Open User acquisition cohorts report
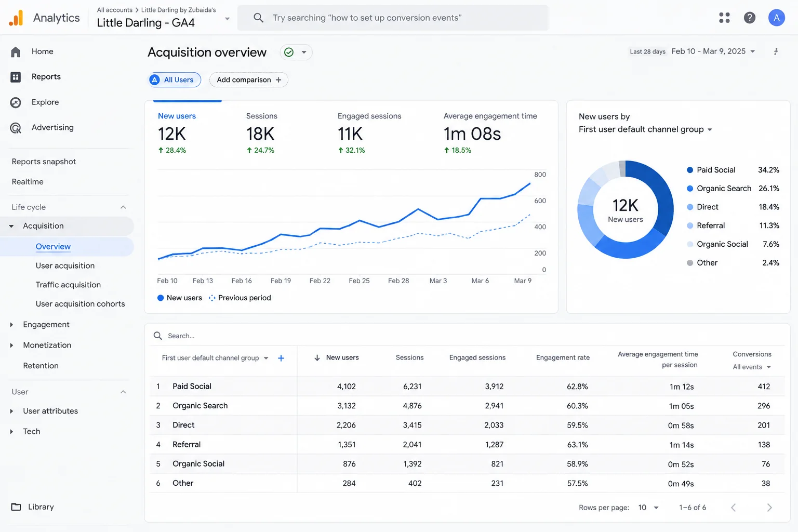Image resolution: width=798 pixels, height=532 pixels. click(80, 304)
